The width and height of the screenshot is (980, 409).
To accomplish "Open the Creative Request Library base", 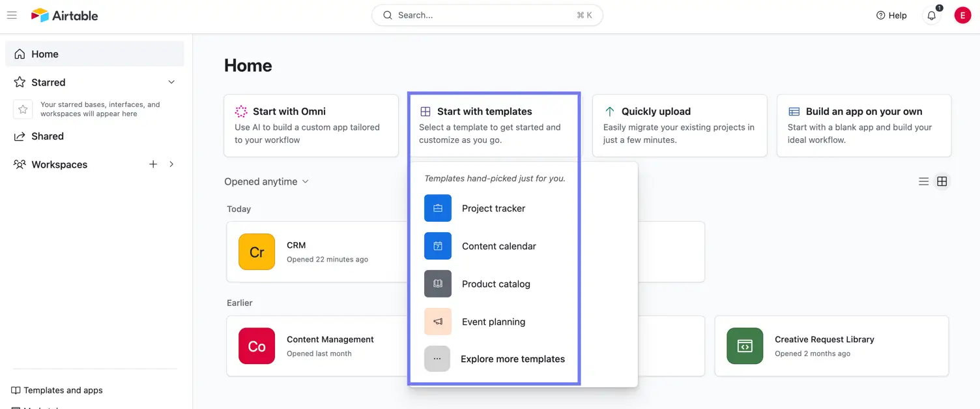I will coord(831,346).
